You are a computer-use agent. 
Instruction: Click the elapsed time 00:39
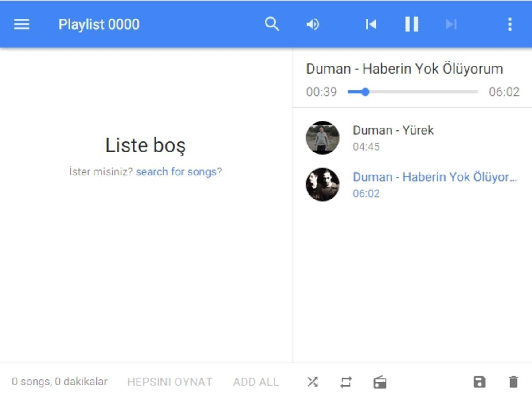321,92
